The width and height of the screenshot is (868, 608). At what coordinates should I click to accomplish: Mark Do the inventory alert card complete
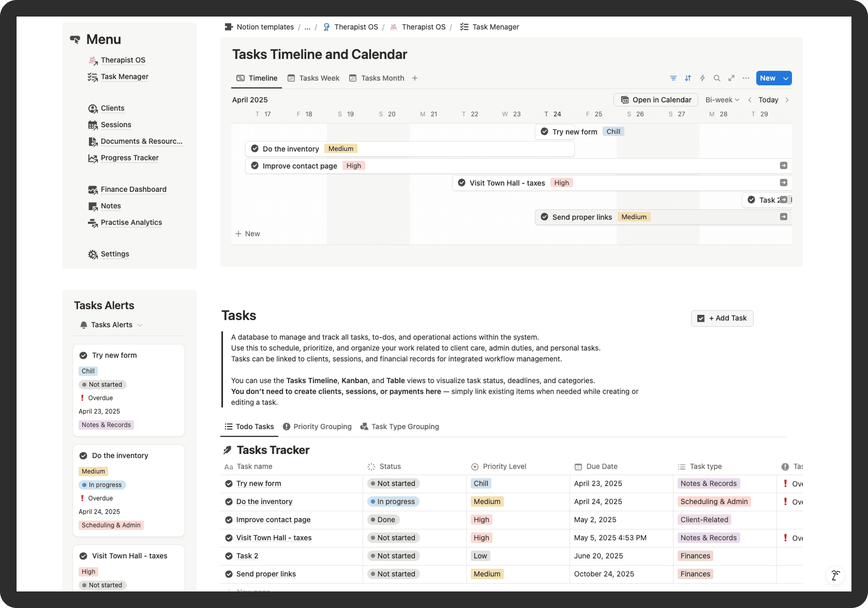click(x=83, y=455)
